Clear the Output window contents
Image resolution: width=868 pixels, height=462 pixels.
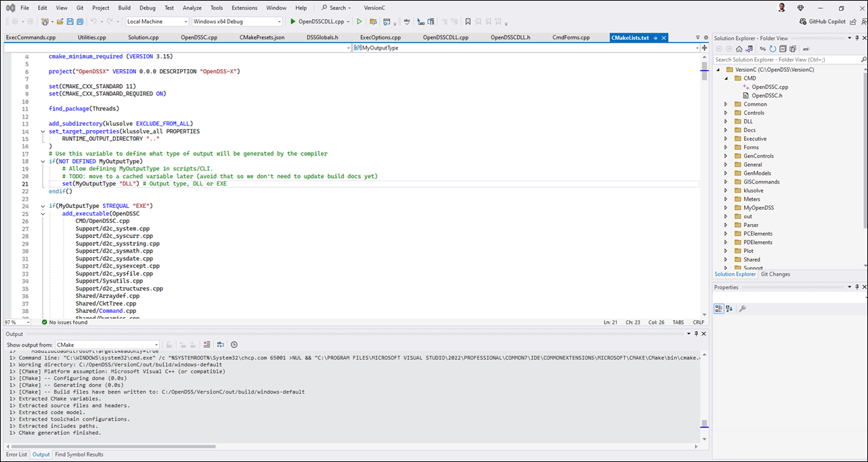tap(206, 344)
